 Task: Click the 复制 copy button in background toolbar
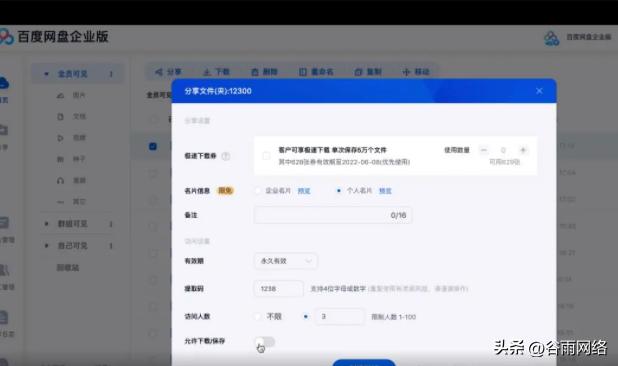pos(368,72)
